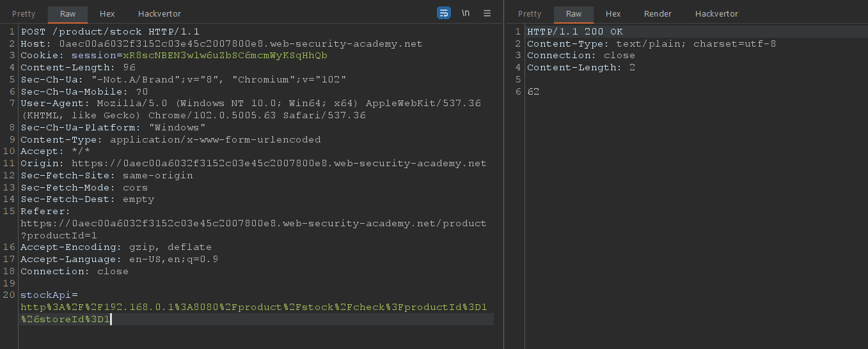Screen dimensions: 868x349
Task: Select the request Raw tab
Action: [x=67, y=13]
